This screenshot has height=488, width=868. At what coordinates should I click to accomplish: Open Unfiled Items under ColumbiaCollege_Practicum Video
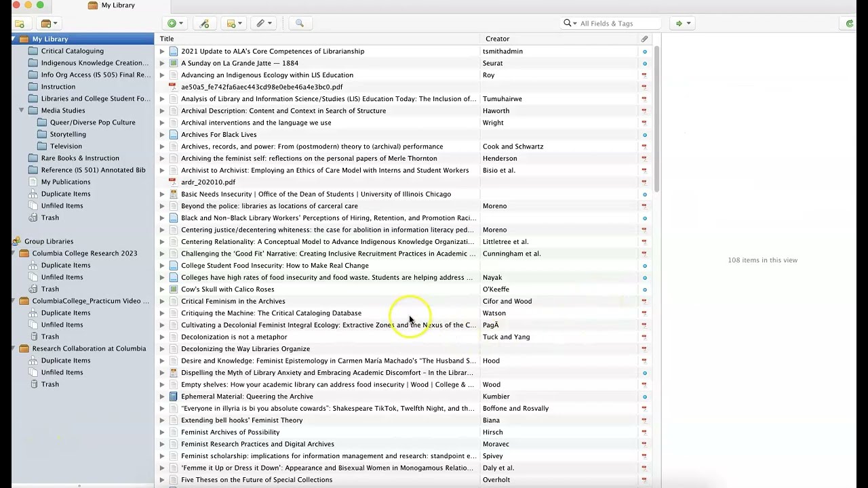62,325
